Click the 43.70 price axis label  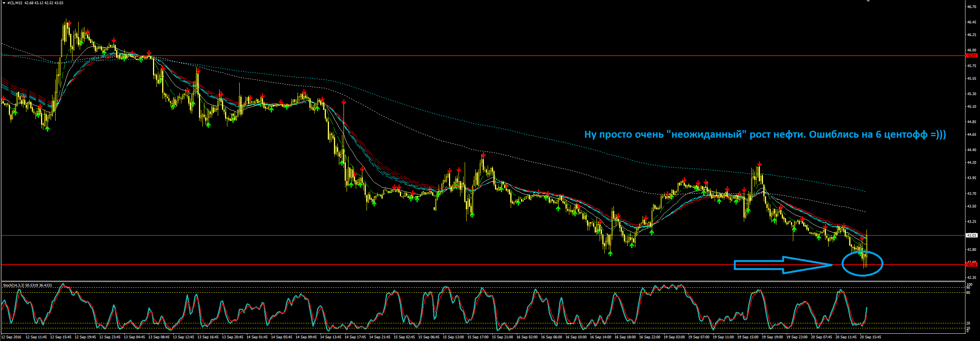point(972,194)
